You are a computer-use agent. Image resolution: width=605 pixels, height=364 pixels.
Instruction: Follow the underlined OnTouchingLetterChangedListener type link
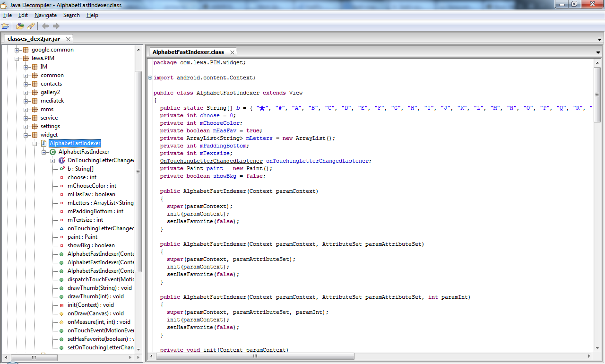211,161
